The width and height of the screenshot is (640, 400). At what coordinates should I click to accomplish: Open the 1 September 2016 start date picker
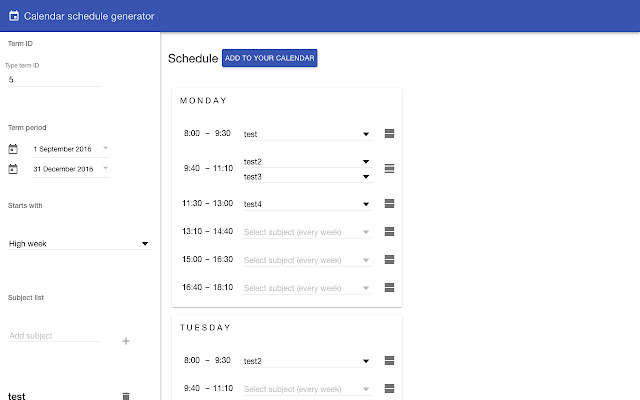(x=71, y=149)
